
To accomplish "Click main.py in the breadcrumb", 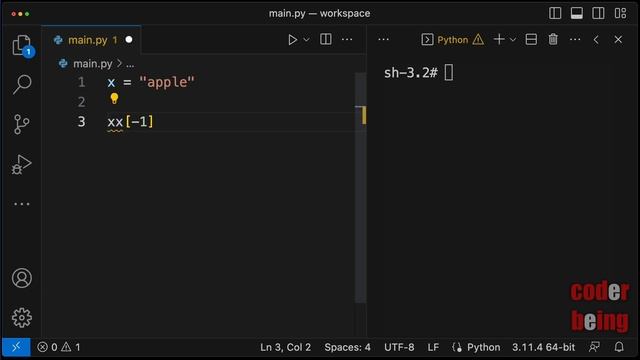I will (x=92, y=64).
